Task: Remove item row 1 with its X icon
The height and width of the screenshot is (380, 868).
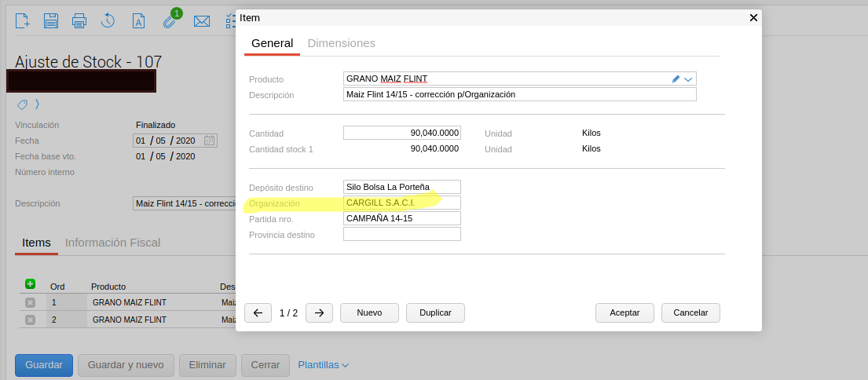Action: coord(30,302)
